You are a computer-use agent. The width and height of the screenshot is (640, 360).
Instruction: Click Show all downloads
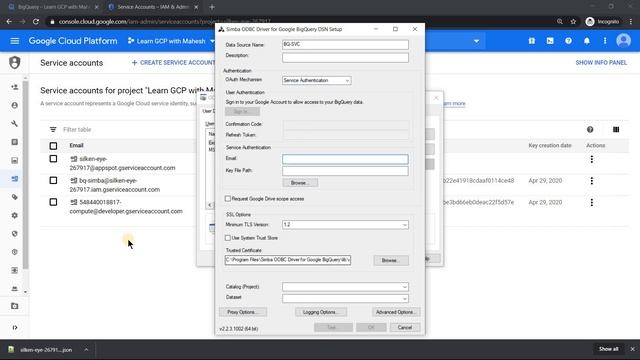pyautogui.click(x=608, y=349)
